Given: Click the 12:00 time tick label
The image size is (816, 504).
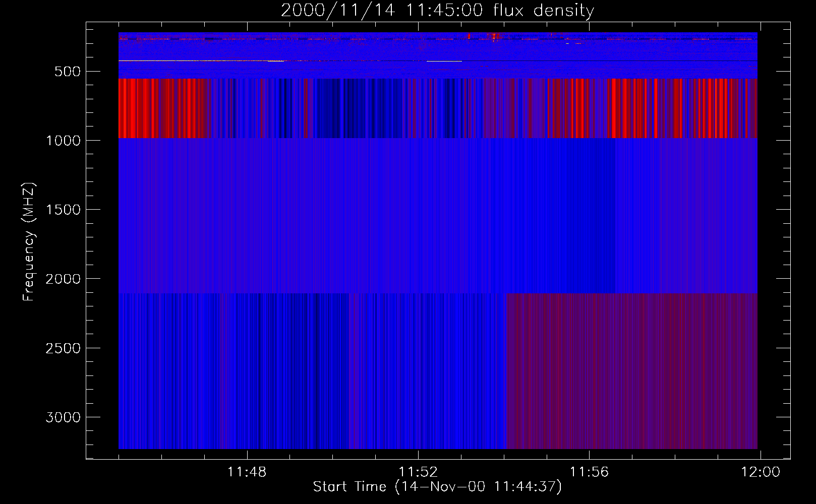Looking at the screenshot, I should point(760,472).
